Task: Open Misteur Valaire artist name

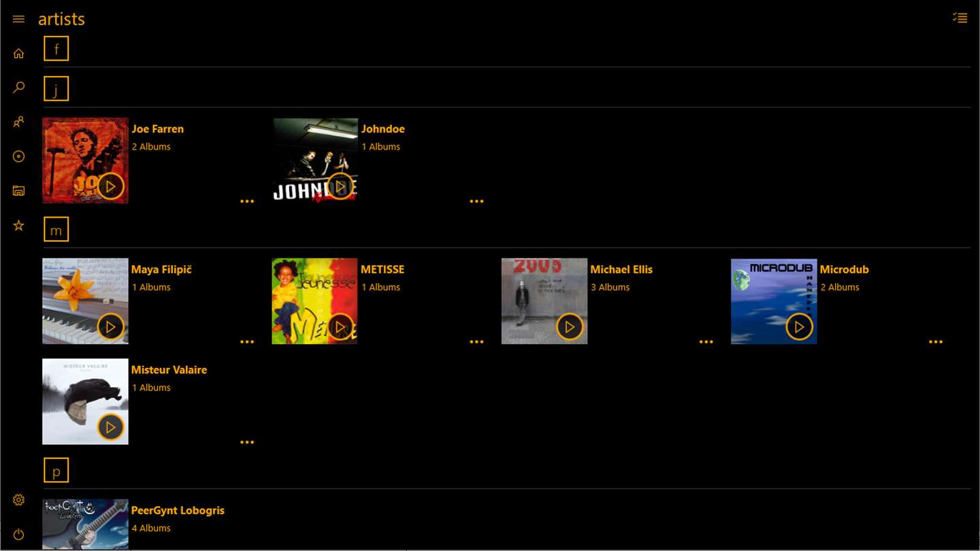Action: tap(169, 370)
